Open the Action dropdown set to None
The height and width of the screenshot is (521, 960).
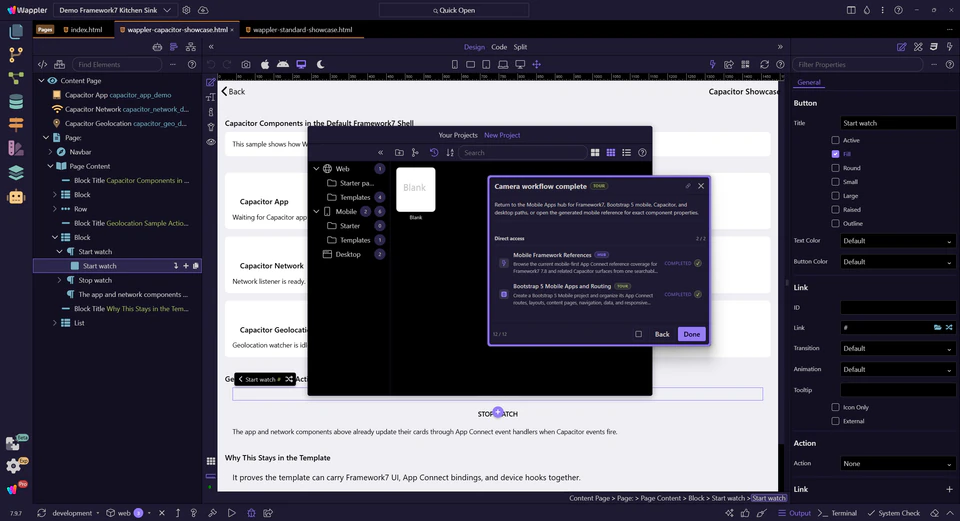click(x=897, y=463)
